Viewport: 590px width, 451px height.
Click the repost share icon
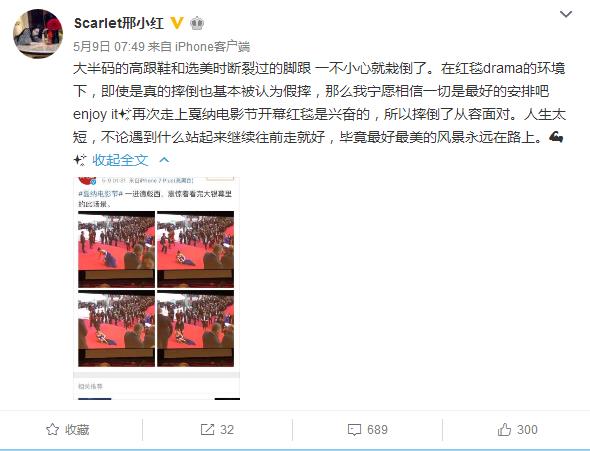[207, 430]
